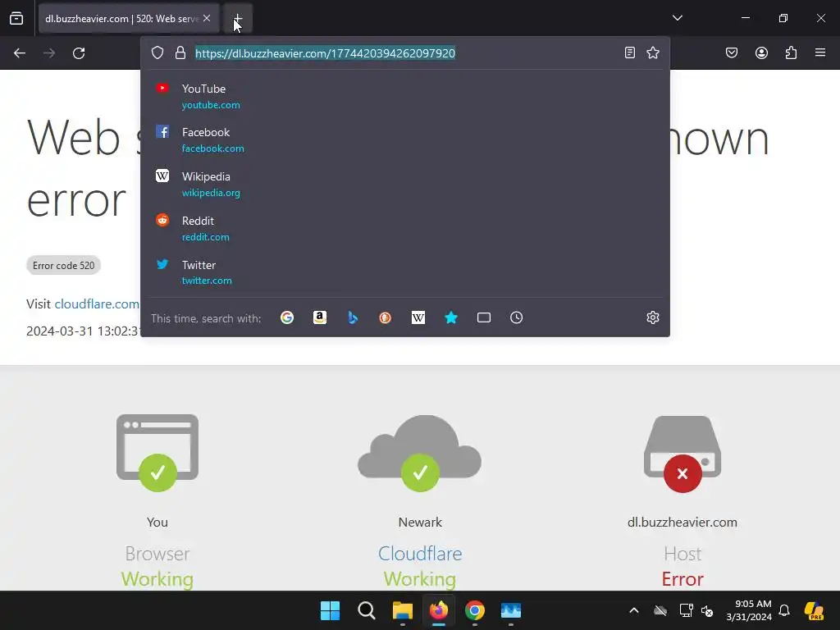The width and height of the screenshot is (840, 630).
Task: Open the 9:05 AM clock calendar
Action: [x=749, y=610]
